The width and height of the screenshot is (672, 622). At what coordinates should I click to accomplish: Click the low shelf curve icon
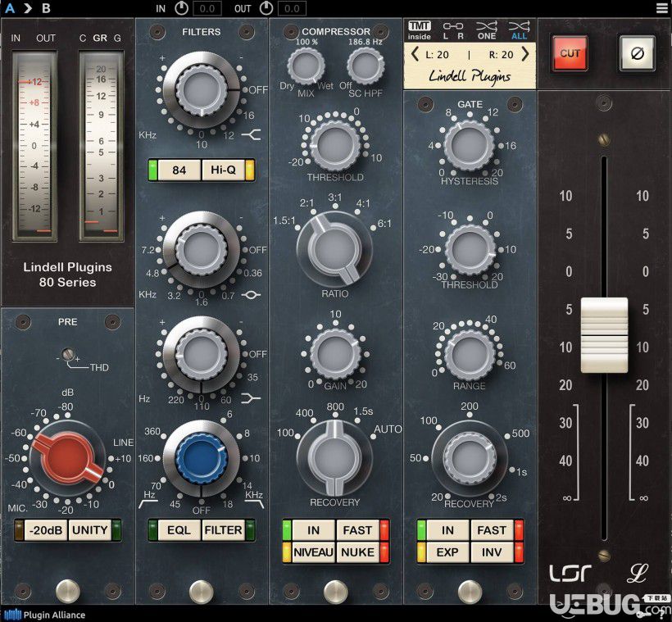point(251,398)
